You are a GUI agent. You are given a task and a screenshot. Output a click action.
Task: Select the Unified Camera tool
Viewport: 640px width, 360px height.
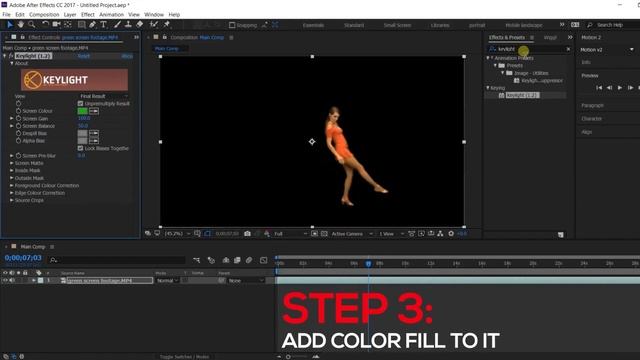[56, 25]
